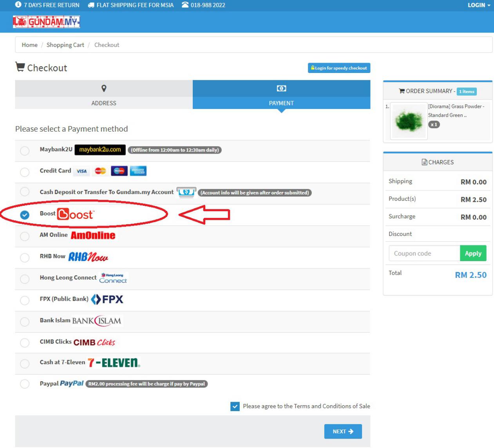Select CIMB Clicks radio button

click(x=25, y=343)
